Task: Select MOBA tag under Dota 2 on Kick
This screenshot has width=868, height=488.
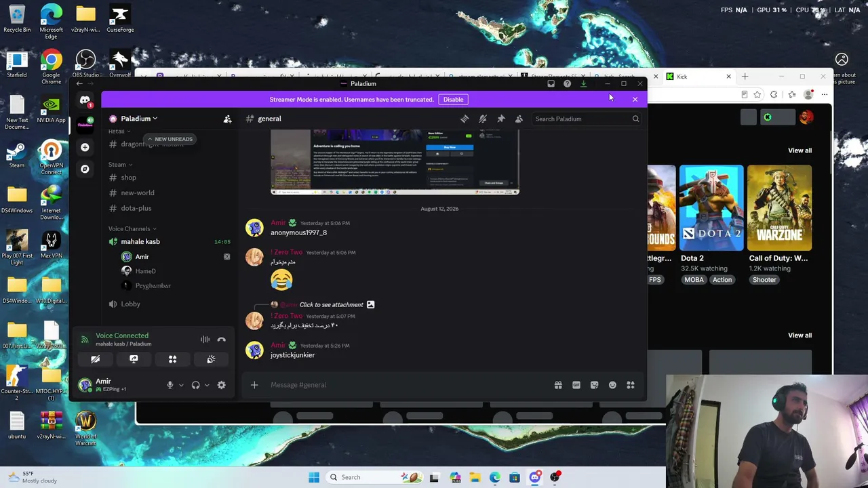Action: coord(694,280)
